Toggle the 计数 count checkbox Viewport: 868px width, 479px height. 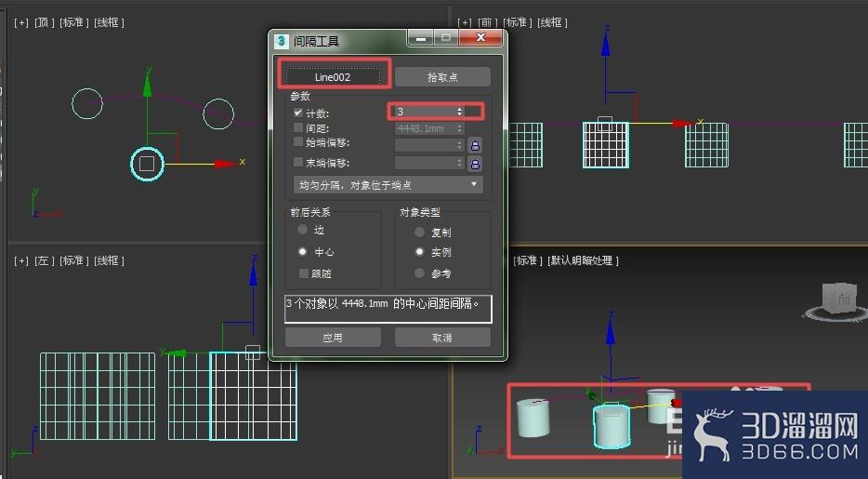pos(298,113)
